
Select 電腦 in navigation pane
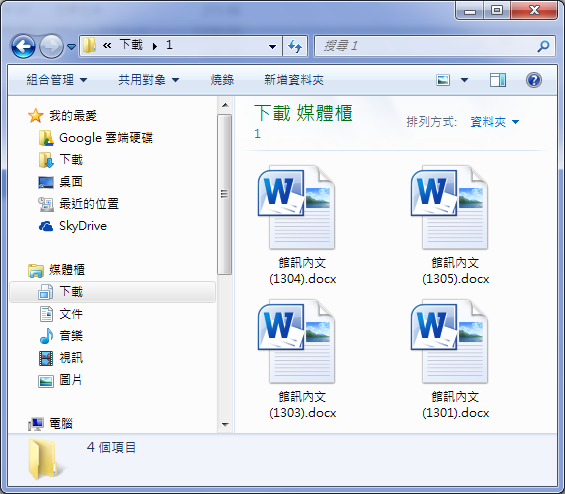point(61,423)
